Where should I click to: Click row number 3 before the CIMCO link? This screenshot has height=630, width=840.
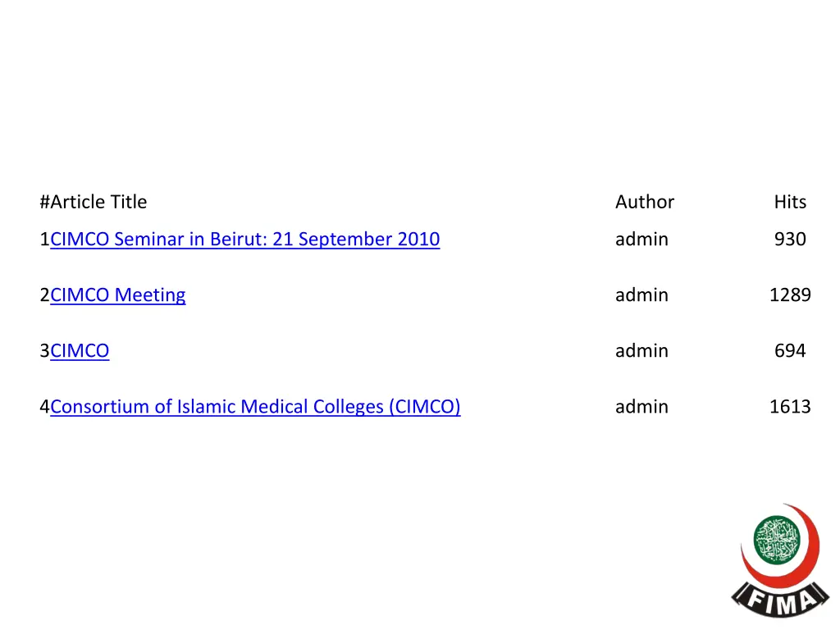44,351
